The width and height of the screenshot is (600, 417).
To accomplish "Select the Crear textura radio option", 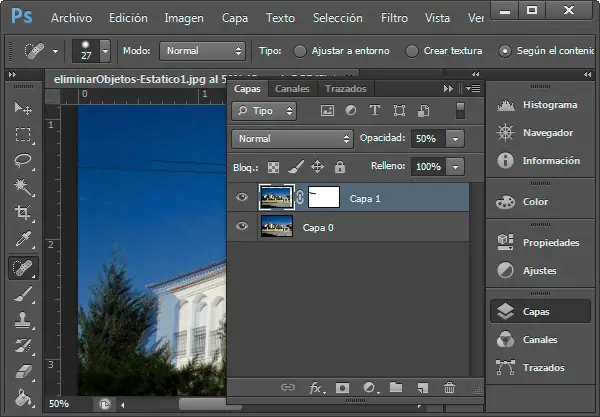I will (x=412, y=50).
